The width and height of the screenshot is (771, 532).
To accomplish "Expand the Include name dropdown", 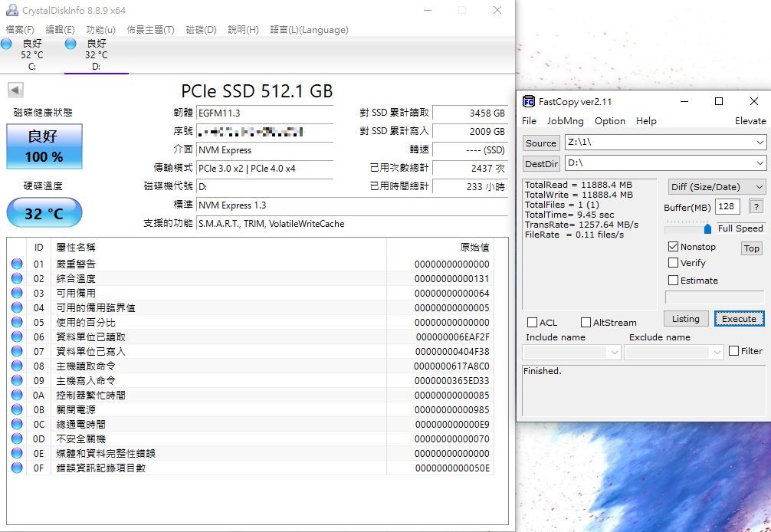I will point(614,352).
